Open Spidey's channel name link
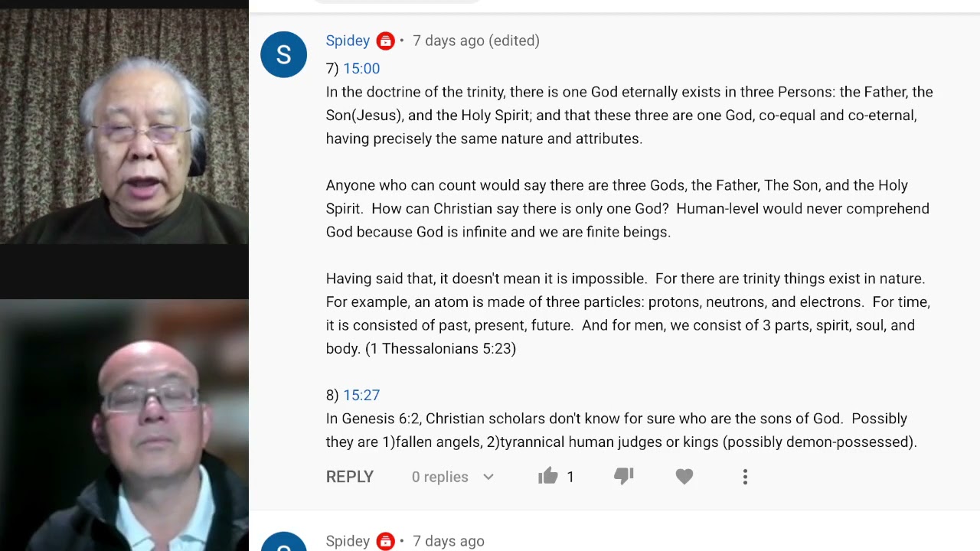Image resolution: width=980 pixels, height=551 pixels. [x=348, y=41]
